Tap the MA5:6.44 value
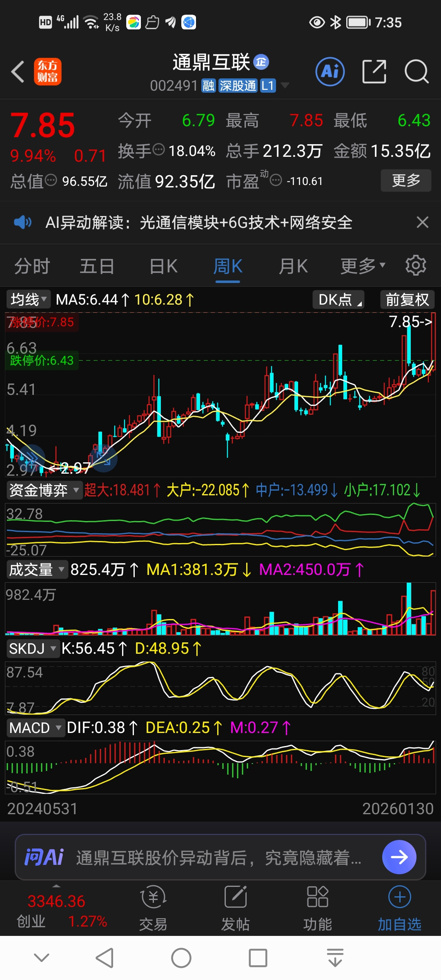 pos(92,299)
